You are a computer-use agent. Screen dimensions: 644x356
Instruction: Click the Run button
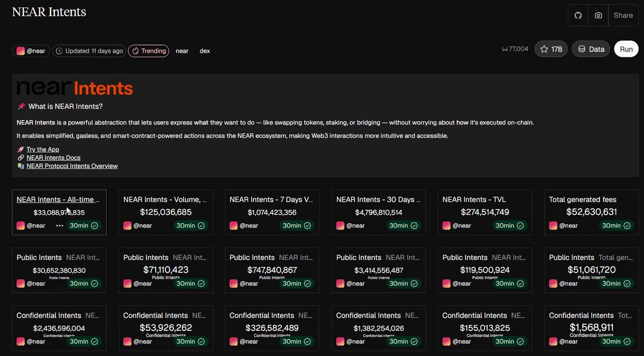pyautogui.click(x=626, y=49)
